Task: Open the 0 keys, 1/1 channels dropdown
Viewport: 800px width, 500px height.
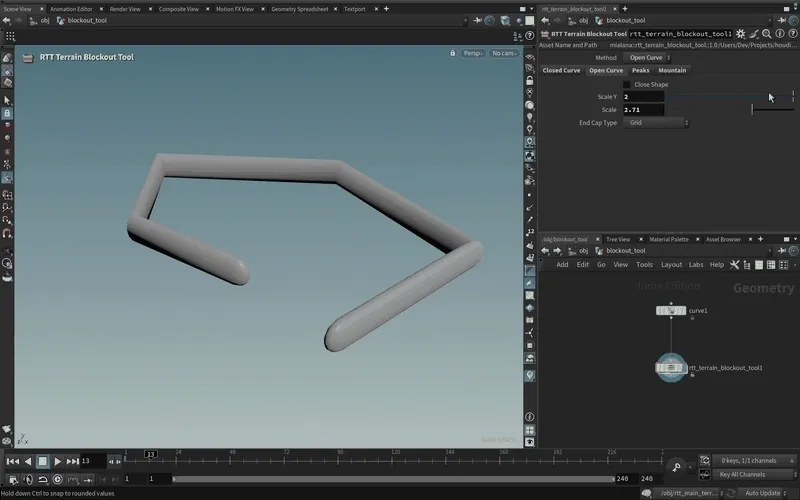Action: click(x=754, y=461)
